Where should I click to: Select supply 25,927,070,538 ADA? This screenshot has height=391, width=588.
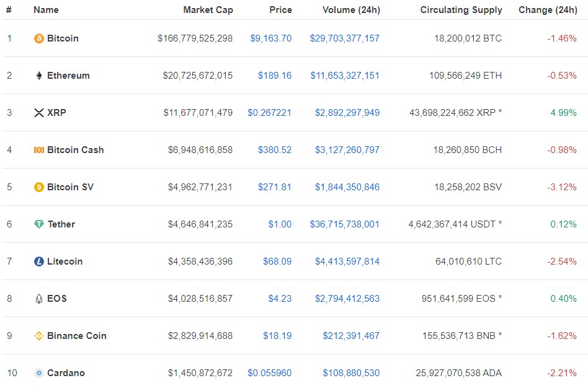(458, 372)
